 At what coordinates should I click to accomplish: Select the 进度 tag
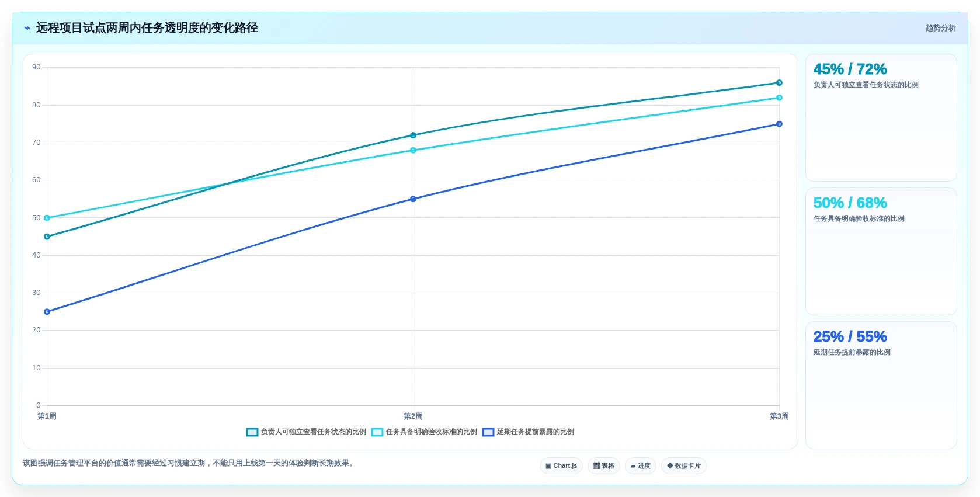click(641, 466)
